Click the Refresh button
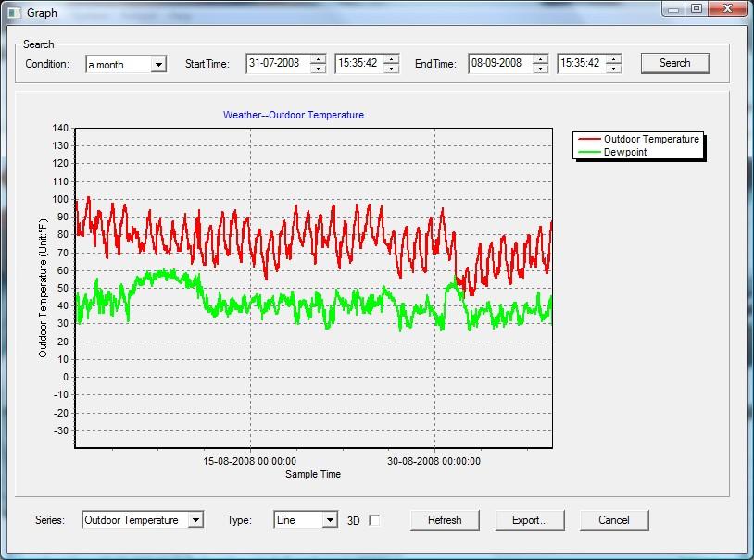The height and width of the screenshot is (560, 754). coord(445,520)
